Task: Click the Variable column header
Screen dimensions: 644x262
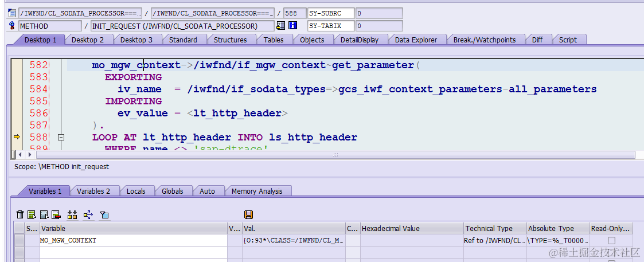Action: [133, 228]
